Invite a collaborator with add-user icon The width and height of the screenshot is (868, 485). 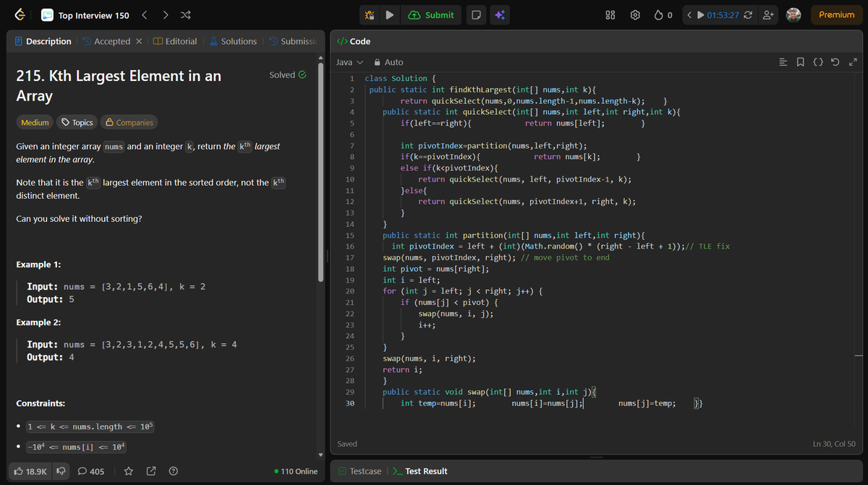coord(770,15)
